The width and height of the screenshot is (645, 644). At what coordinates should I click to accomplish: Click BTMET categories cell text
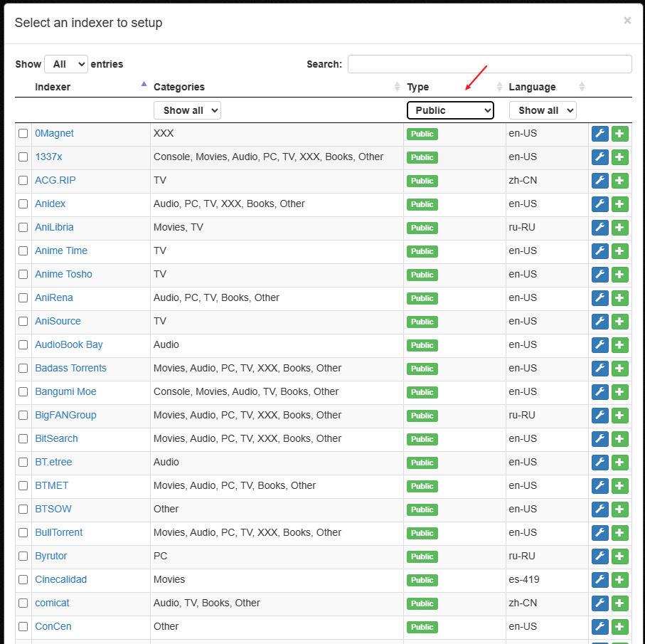point(235,485)
